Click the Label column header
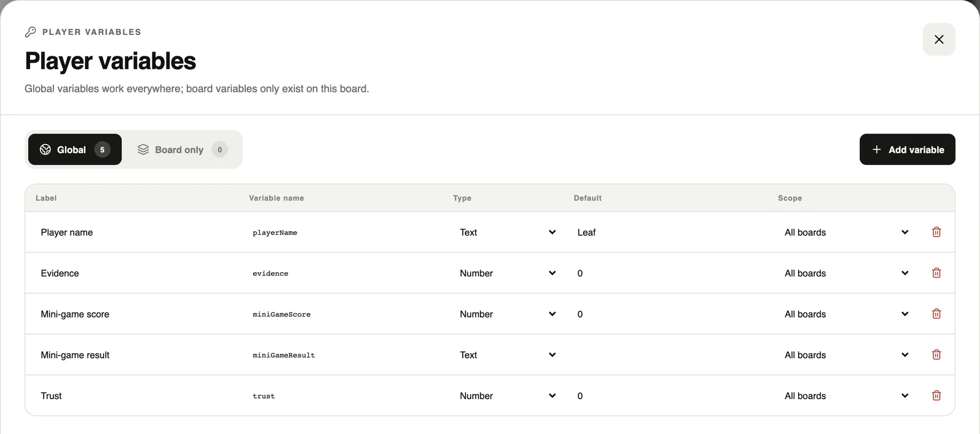Image resolution: width=980 pixels, height=434 pixels. (46, 198)
